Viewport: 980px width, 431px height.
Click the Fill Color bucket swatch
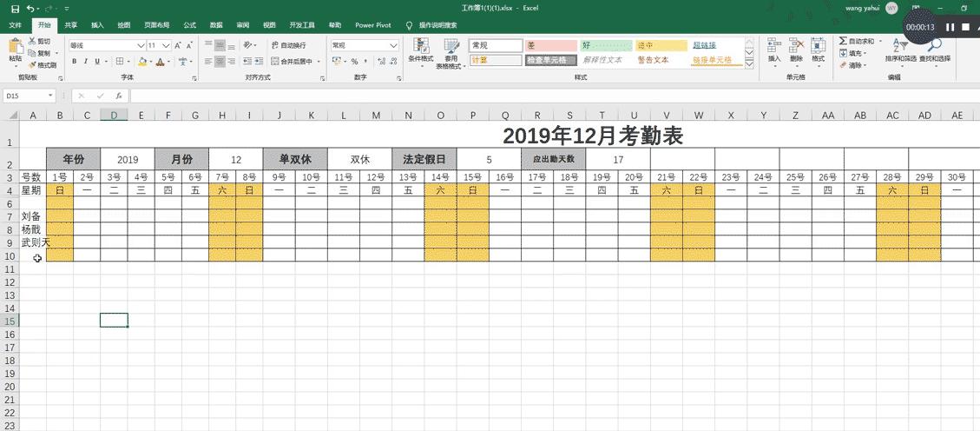141,62
